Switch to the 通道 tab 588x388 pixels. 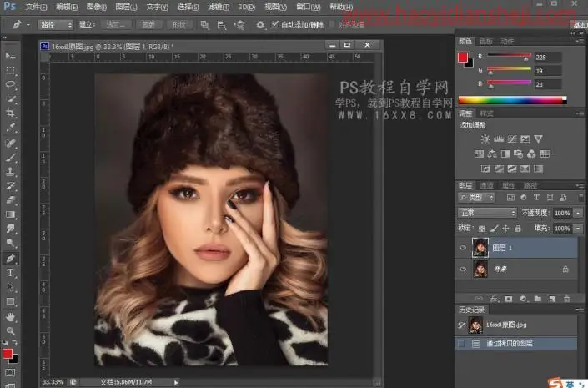click(487, 185)
